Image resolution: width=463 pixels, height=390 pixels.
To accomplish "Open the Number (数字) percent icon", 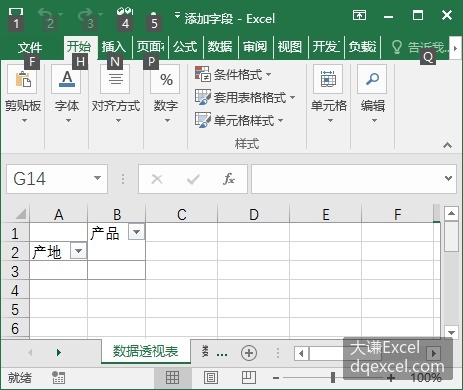I will pyautogui.click(x=165, y=79).
